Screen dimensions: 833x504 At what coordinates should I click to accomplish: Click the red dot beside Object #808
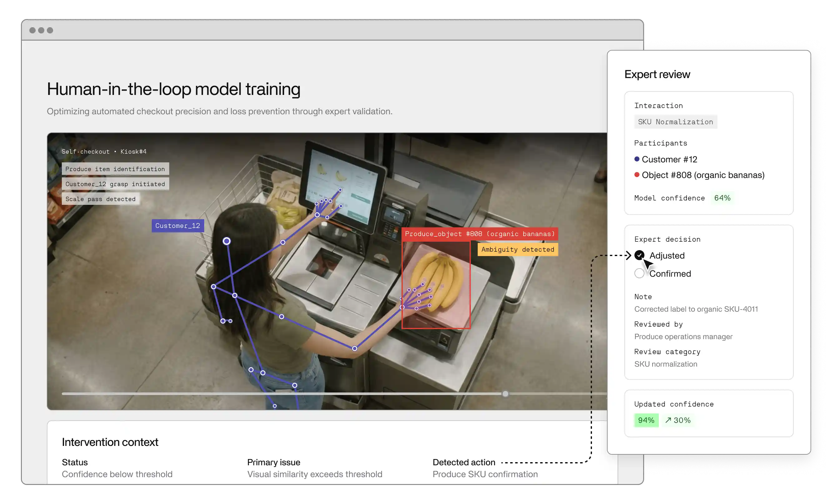pyautogui.click(x=637, y=175)
